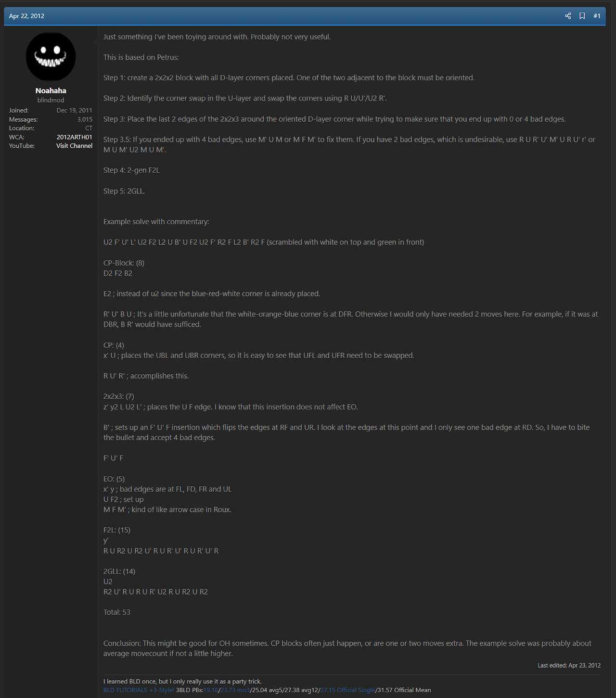Click the blindmod user title
Image resolution: width=616 pixels, height=698 pixels.
pos(51,100)
